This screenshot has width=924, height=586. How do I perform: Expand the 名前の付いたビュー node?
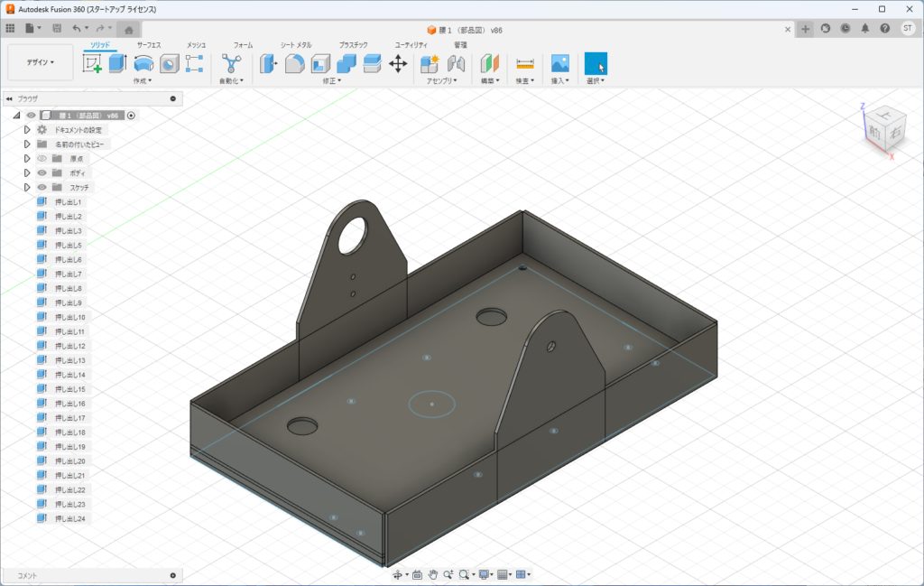pos(26,144)
